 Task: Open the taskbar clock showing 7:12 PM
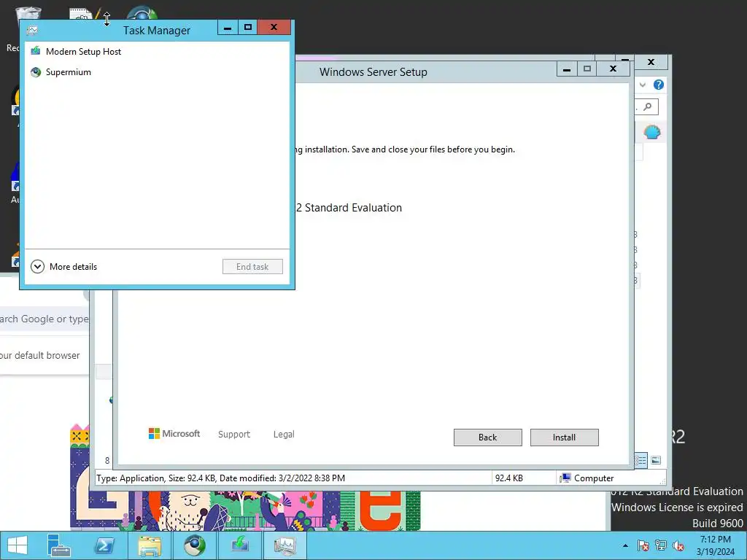tap(715, 545)
